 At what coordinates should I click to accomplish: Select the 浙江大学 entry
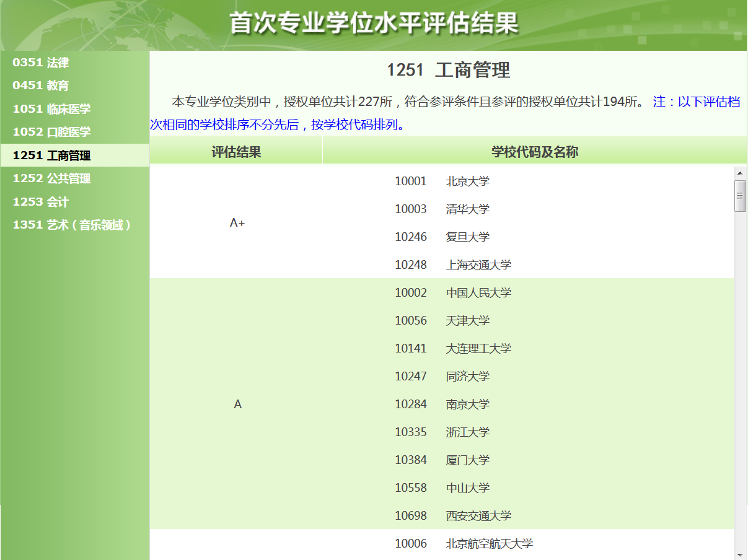pyautogui.click(x=467, y=432)
